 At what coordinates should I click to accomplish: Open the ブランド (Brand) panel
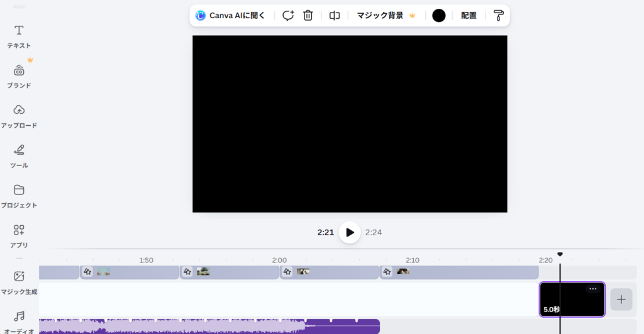19,76
